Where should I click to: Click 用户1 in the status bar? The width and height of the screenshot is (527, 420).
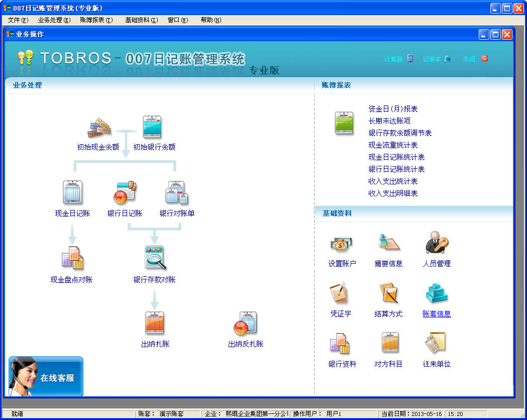(x=334, y=414)
